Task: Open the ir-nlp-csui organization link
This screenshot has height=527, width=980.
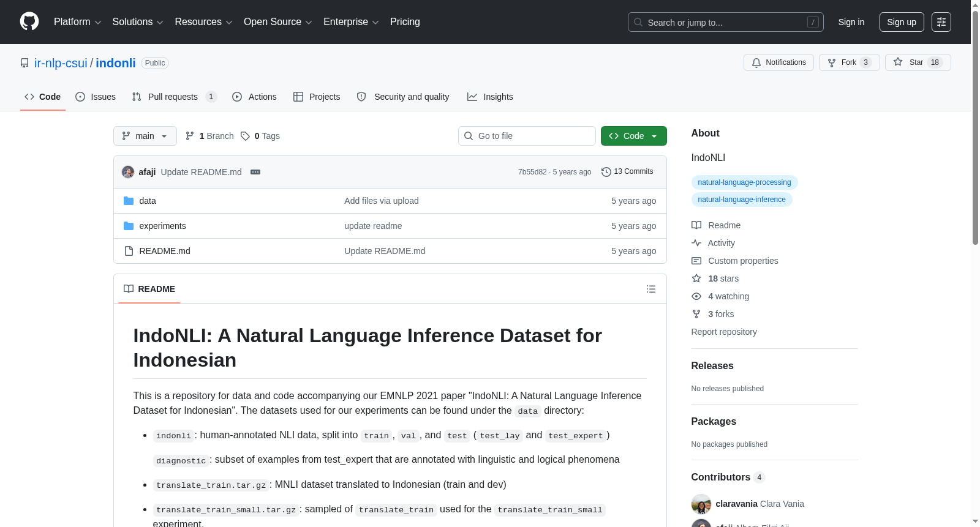Action: (x=61, y=63)
